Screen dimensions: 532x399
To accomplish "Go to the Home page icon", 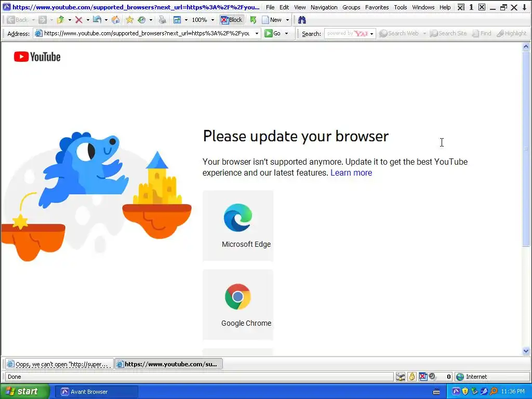I will [116, 20].
